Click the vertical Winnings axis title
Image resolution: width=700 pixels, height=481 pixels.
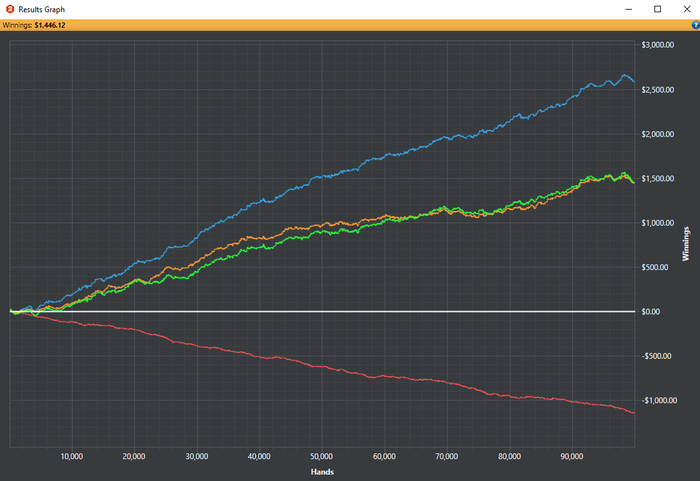point(686,244)
